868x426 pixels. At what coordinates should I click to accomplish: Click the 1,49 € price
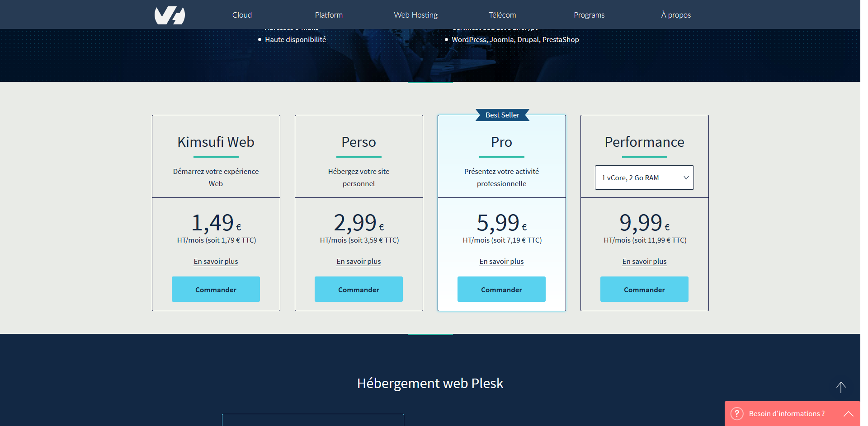pos(216,223)
